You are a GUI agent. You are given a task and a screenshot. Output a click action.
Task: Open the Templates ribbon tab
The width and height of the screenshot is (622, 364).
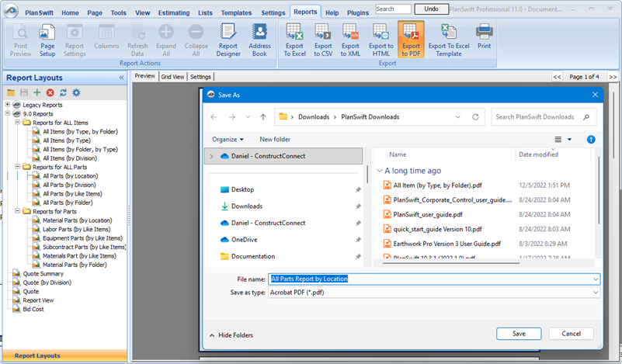coord(236,12)
